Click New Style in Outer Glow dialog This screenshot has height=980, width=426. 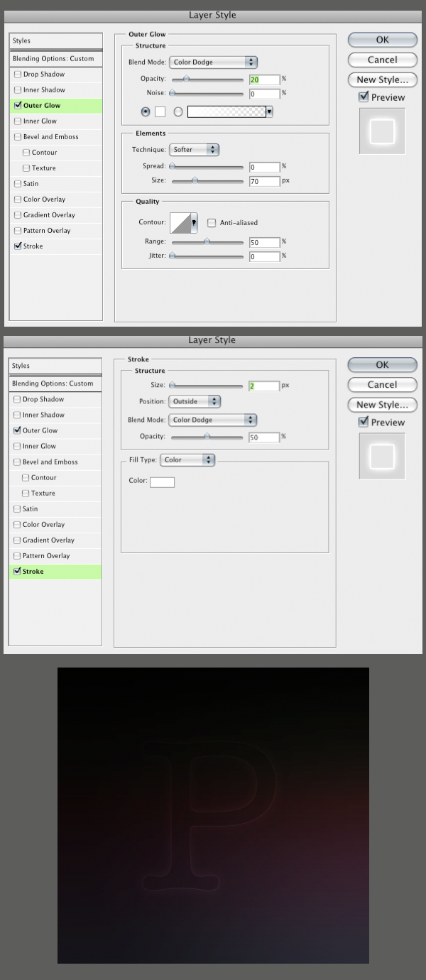[382, 80]
